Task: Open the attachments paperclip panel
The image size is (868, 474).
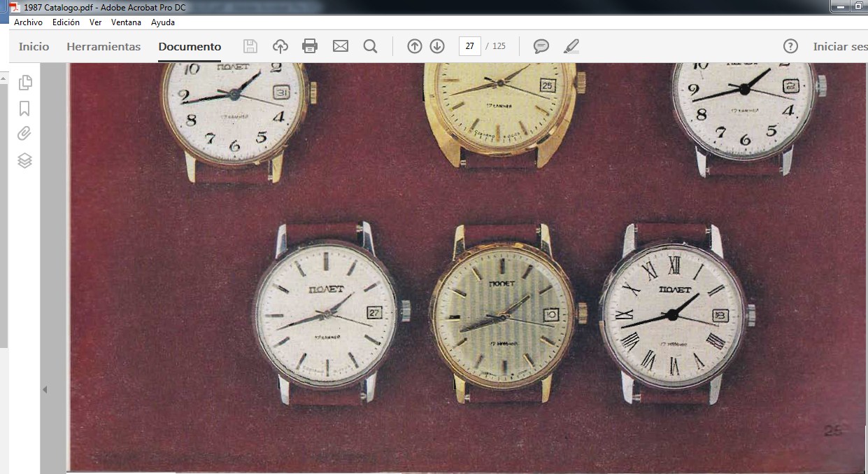Action: (24, 134)
